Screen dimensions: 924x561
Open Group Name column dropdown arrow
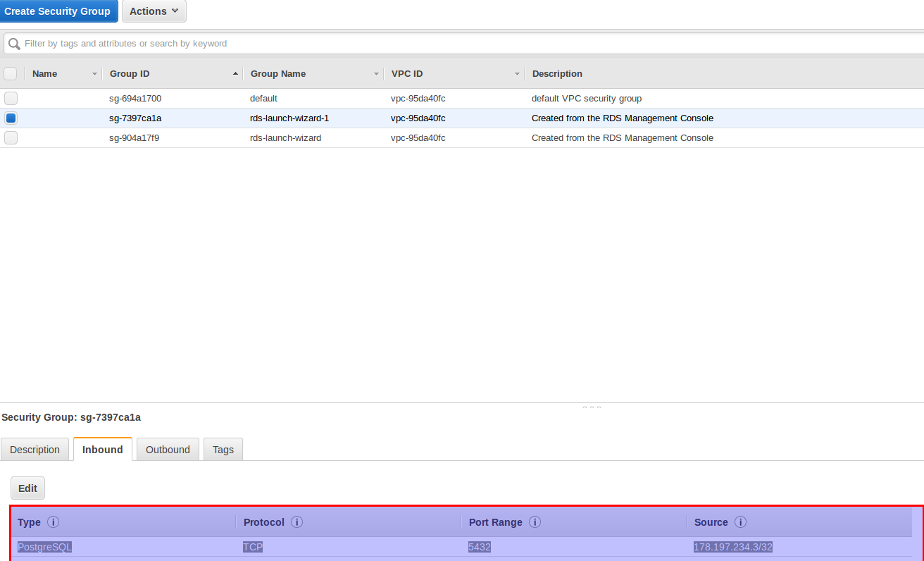[376, 74]
